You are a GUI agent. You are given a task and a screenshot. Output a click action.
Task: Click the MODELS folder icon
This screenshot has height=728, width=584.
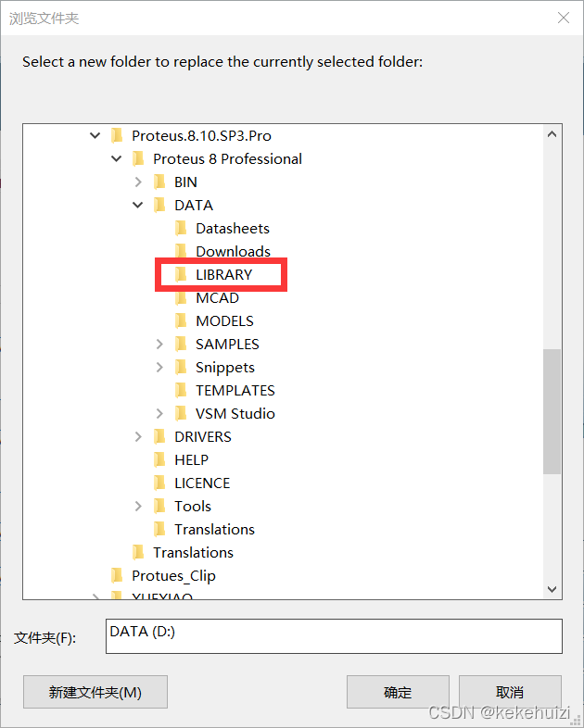(181, 320)
